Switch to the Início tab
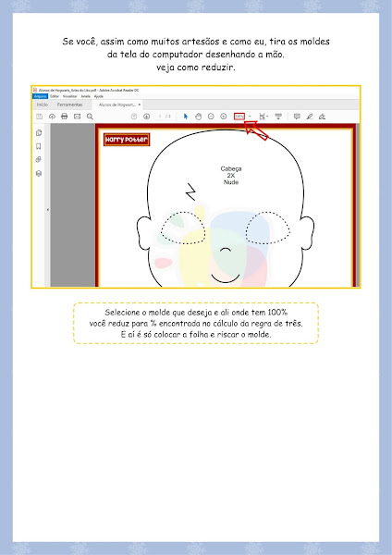This screenshot has height=555, width=392. [43, 105]
